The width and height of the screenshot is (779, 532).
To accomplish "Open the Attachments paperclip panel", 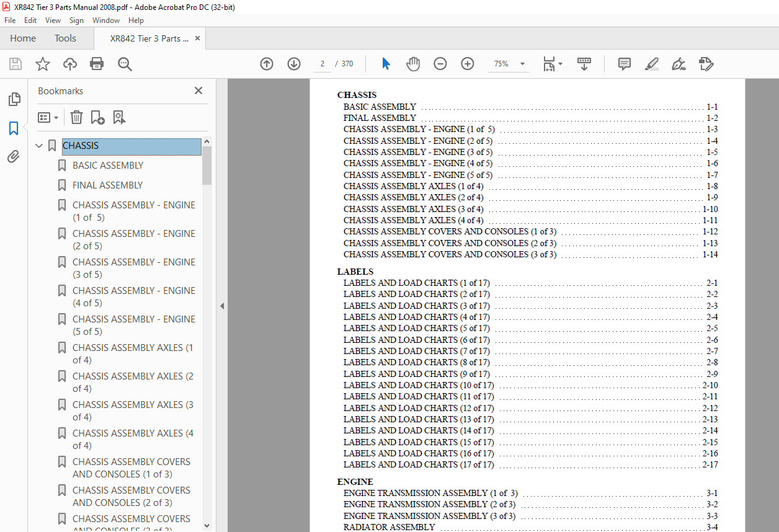I will (x=14, y=157).
